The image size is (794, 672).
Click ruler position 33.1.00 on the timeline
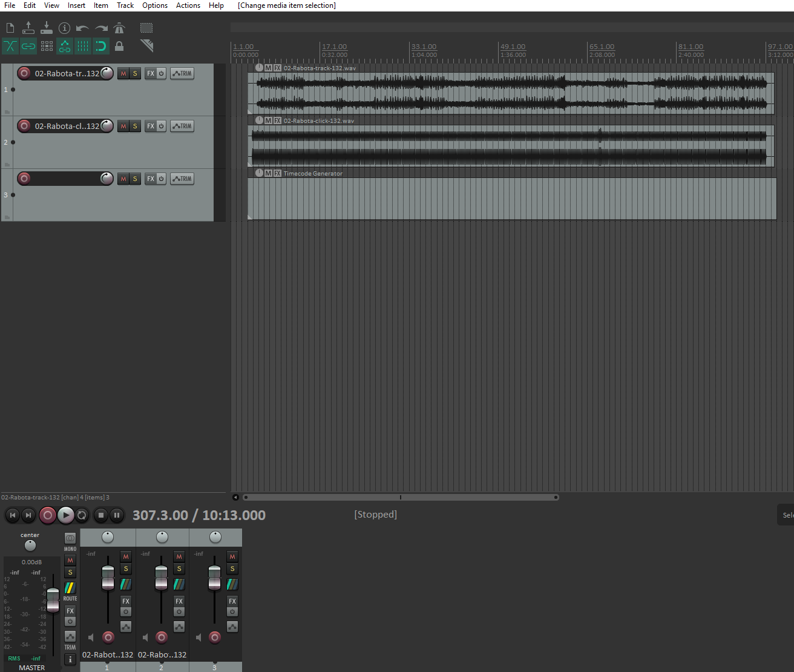click(424, 47)
